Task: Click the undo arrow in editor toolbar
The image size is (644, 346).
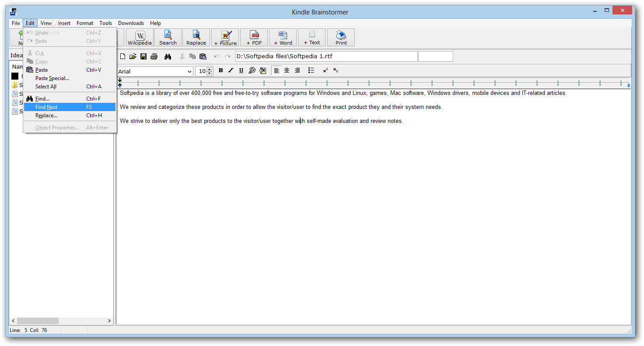Action: pyautogui.click(x=217, y=56)
